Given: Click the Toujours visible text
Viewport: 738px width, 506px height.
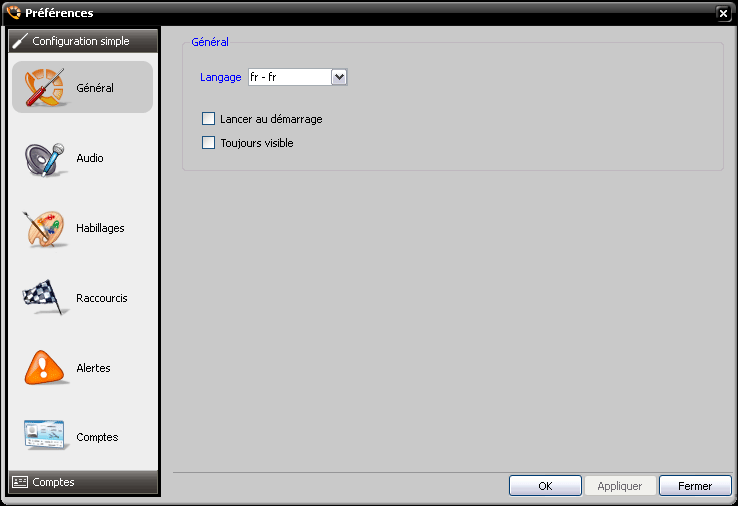Looking at the screenshot, I should point(257,143).
